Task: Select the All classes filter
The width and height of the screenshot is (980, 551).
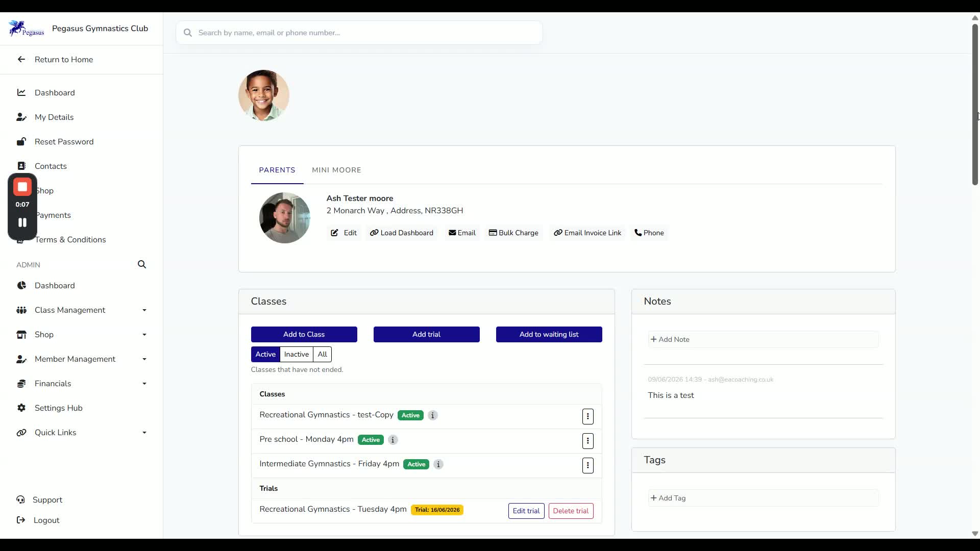Action: (x=323, y=354)
